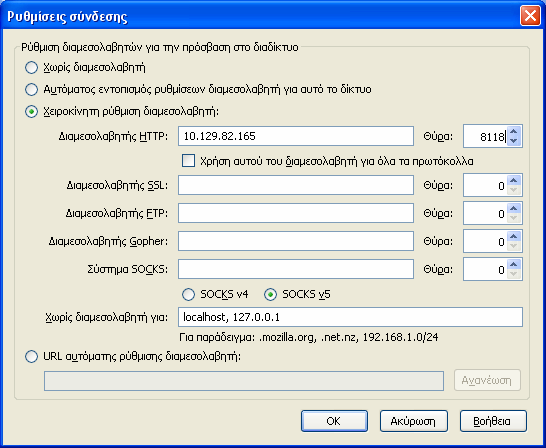Click the FTP proxy address field
The height and width of the screenshot is (448, 546).
point(296,213)
